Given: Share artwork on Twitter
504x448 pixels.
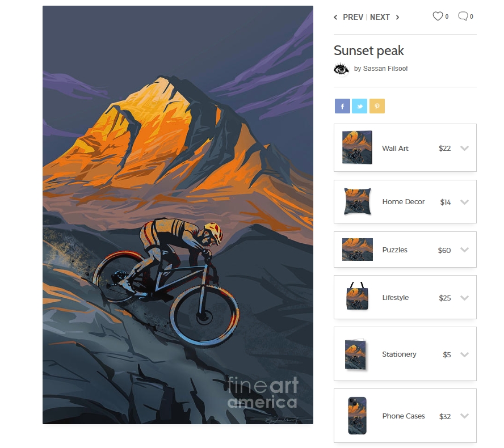Looking at the screenshot, I should tap(359, 106).
